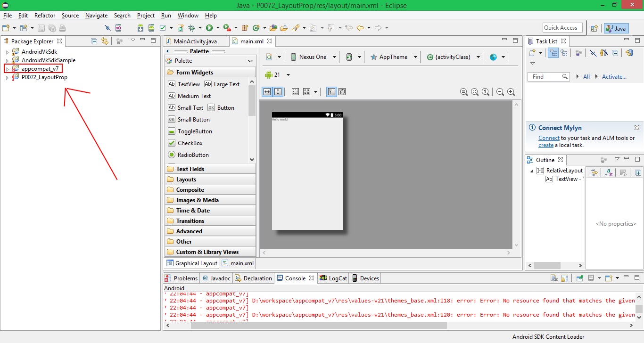
Task: Click the Quick Access search field
Action: point(562,28)
